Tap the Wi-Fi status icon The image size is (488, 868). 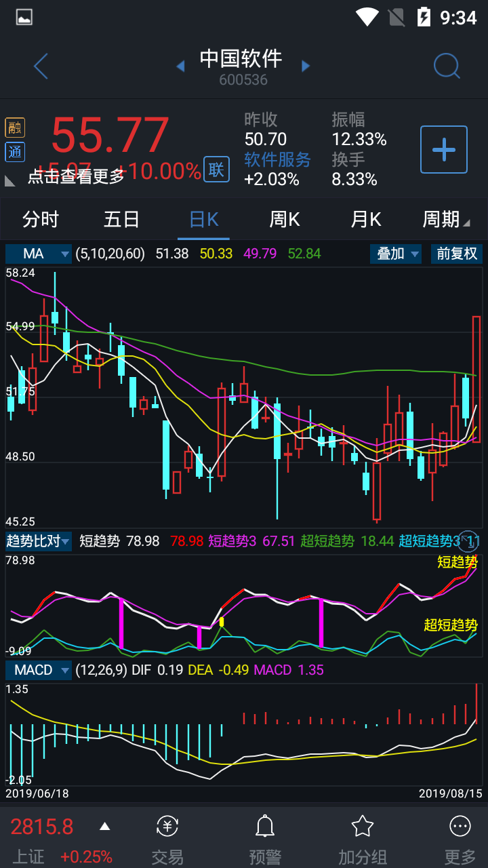367,17
